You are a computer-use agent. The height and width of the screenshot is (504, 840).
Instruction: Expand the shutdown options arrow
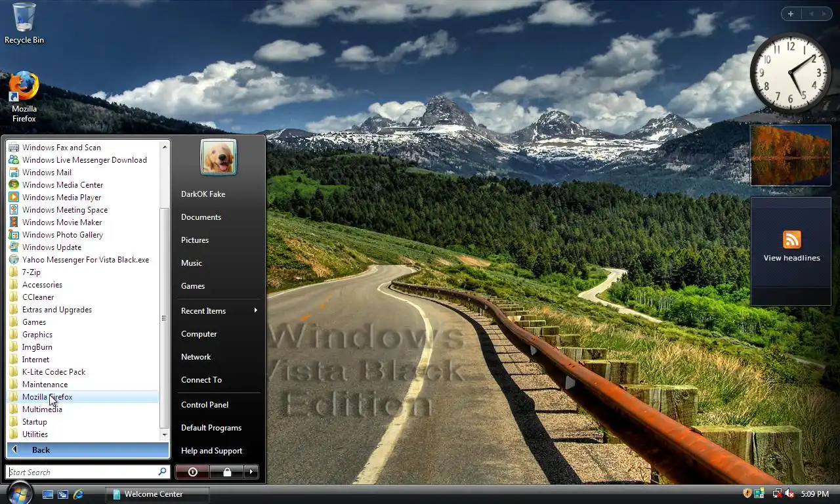coord(251,472)
